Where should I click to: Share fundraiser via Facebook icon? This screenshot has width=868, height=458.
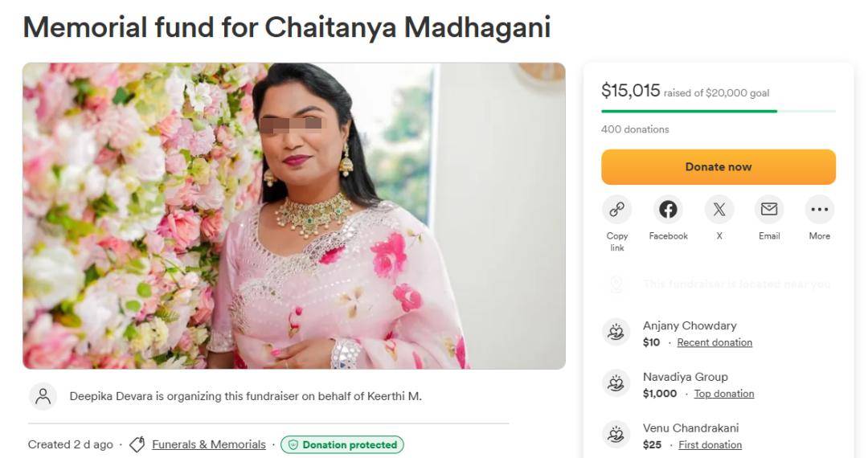pyautogui.click(x=668, y=210)
